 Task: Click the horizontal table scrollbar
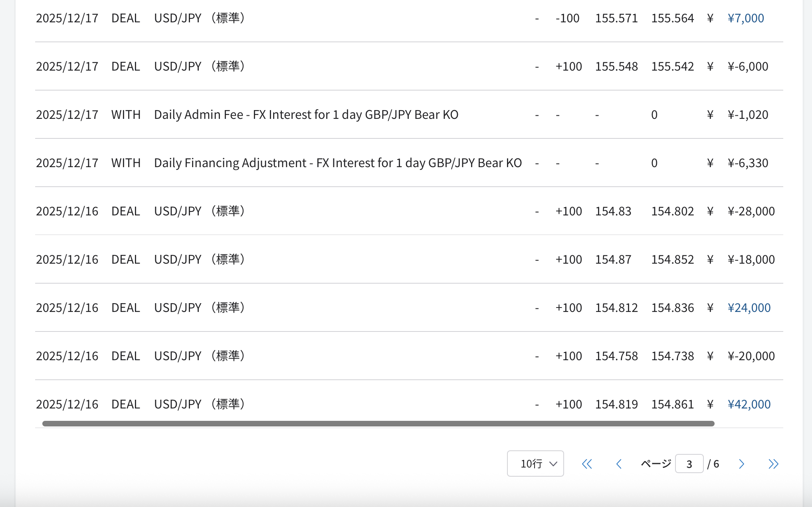coord(378,424)
